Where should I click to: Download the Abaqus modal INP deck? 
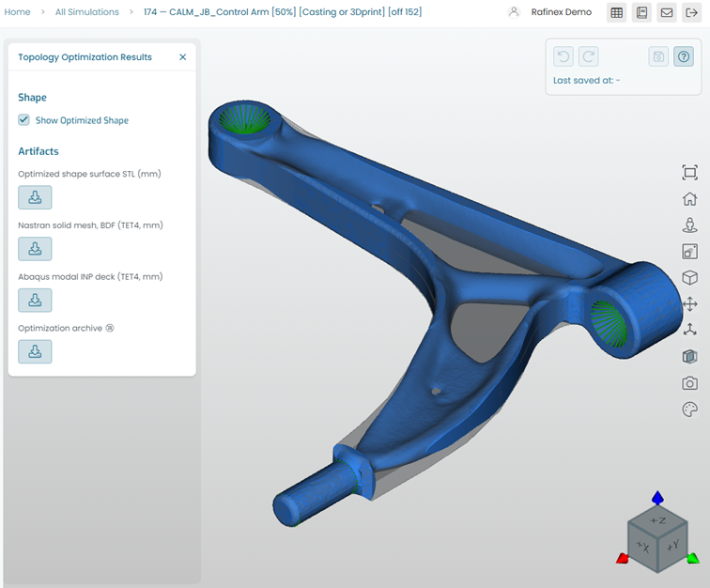35,301
